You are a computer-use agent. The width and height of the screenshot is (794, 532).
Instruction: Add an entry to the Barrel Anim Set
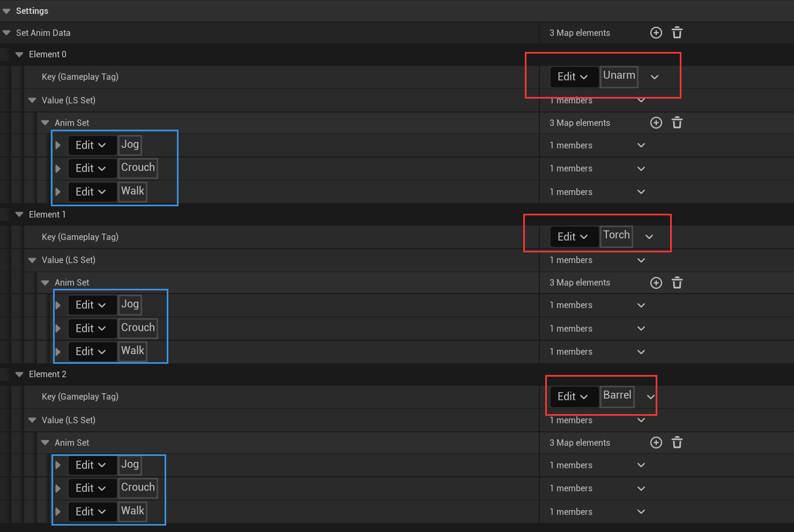[x=656, y=443]
